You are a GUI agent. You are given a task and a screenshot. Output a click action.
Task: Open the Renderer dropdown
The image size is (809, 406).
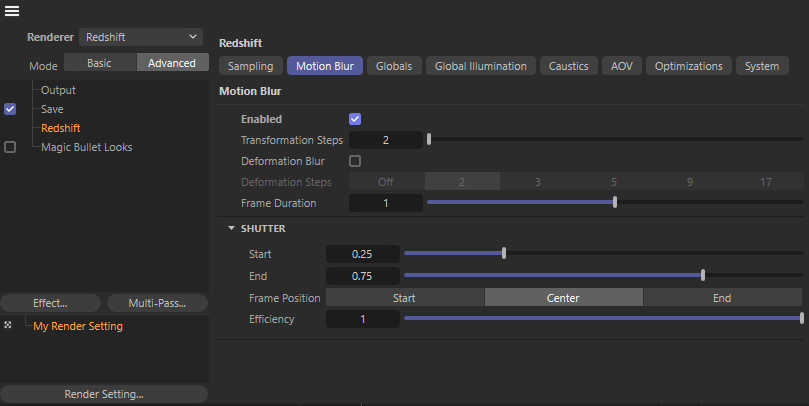point(141,36)
